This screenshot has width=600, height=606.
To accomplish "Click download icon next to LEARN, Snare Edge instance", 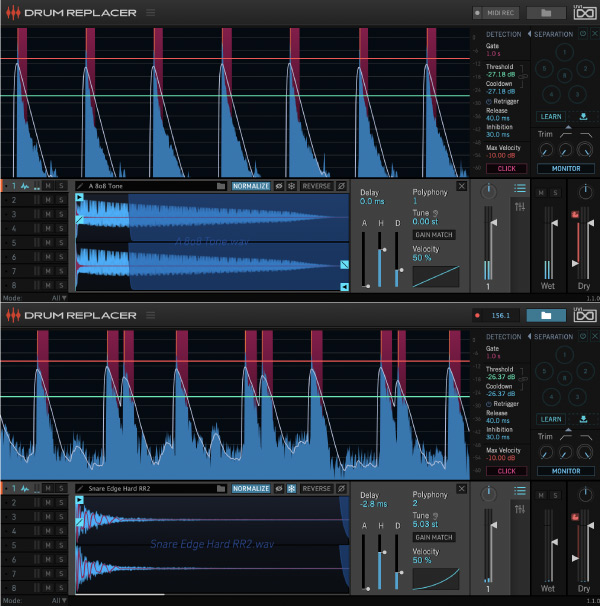I will (x=583, y=419).
